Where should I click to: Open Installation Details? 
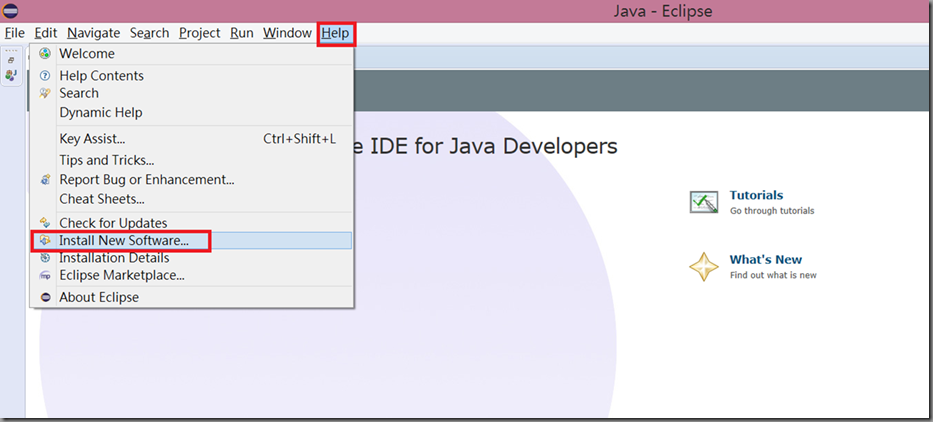click(x=192, y=258)
